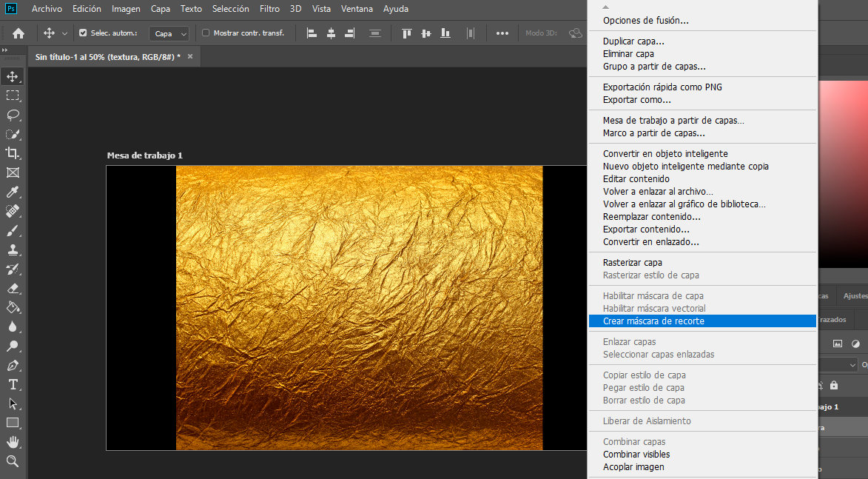The height and width of the screenshot is (479, 868).
Task: Select Convertir en objeto inteligente
Action: pos(665,154)
